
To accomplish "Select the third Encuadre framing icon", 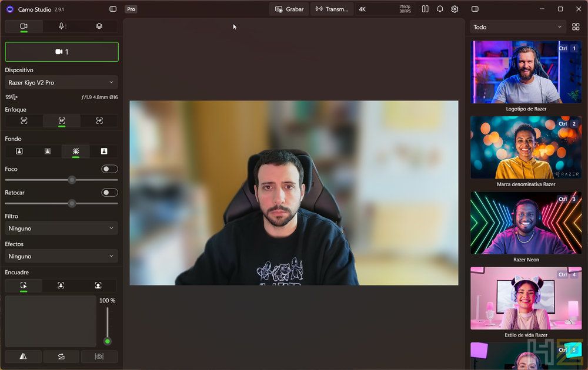I will point(98,286).
